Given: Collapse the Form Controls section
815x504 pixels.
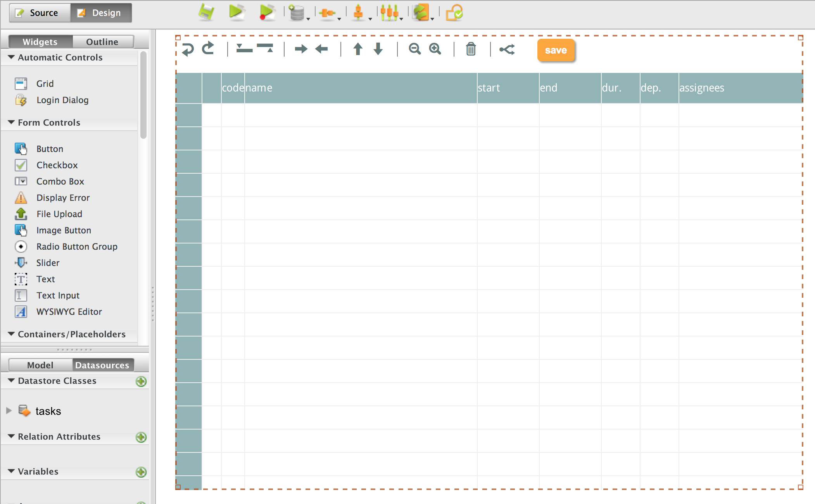Looking at the screenshot, I should [x=11, y=123].
